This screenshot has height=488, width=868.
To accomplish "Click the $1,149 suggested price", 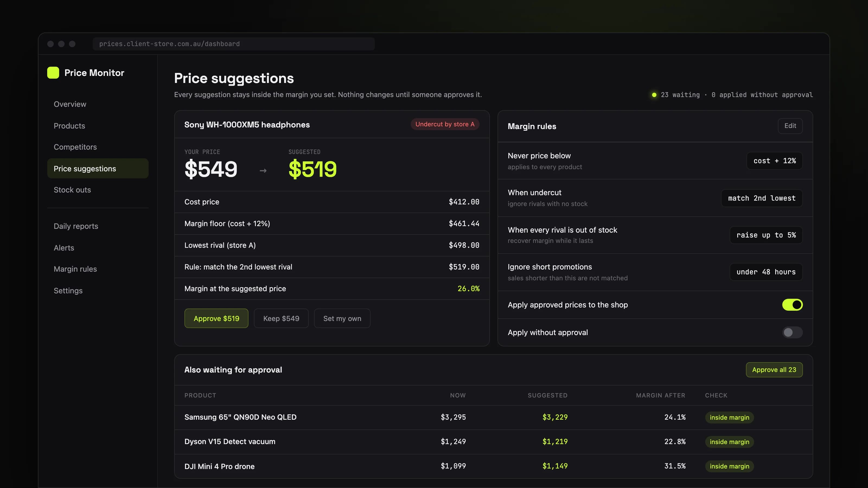I will tap(555, 466).
